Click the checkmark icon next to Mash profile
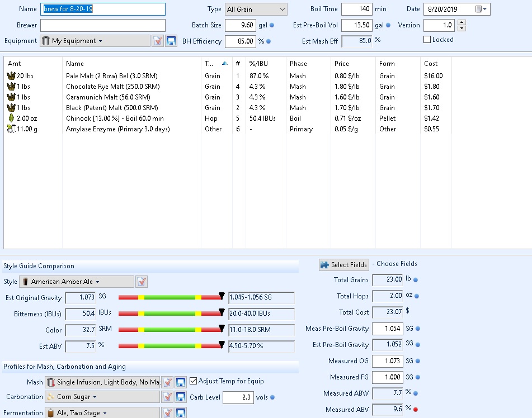 [x=167, y=382]
